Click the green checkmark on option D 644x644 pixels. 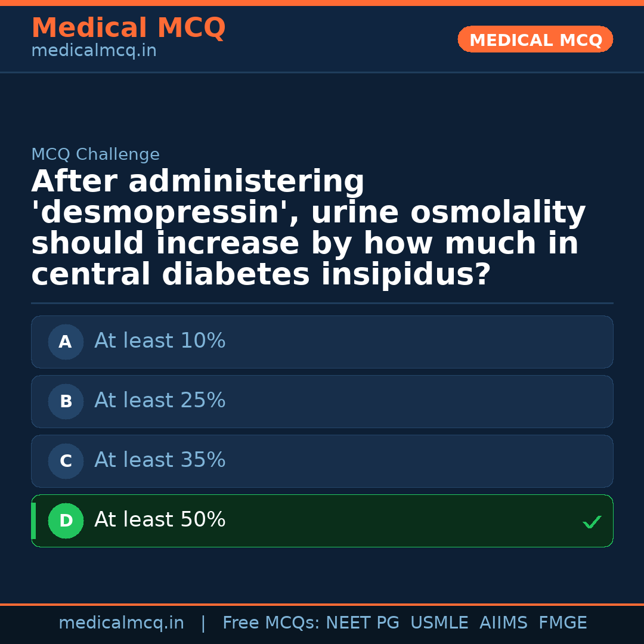click(592, 522)
